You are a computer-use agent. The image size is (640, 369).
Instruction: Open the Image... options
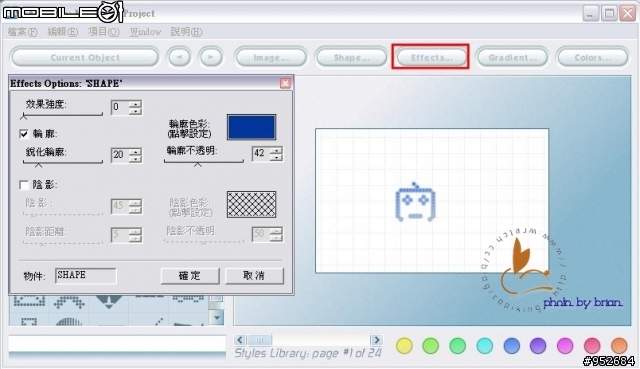271,57
